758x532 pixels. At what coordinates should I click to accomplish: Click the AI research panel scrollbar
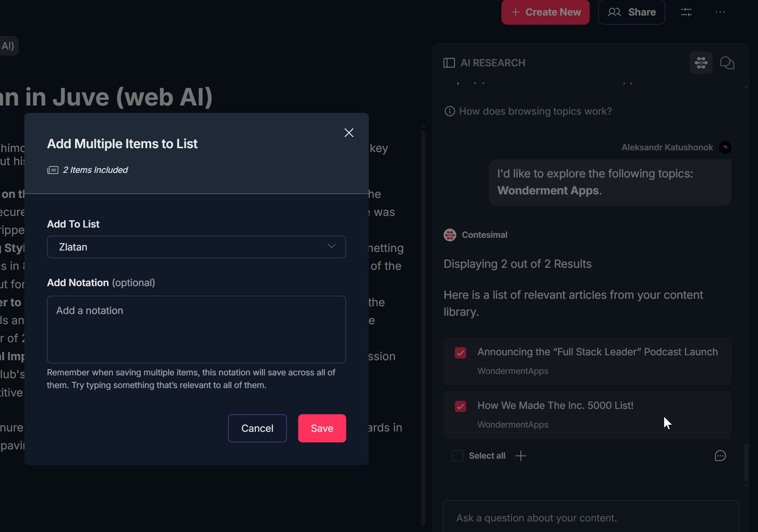click(x=746, y=462)
